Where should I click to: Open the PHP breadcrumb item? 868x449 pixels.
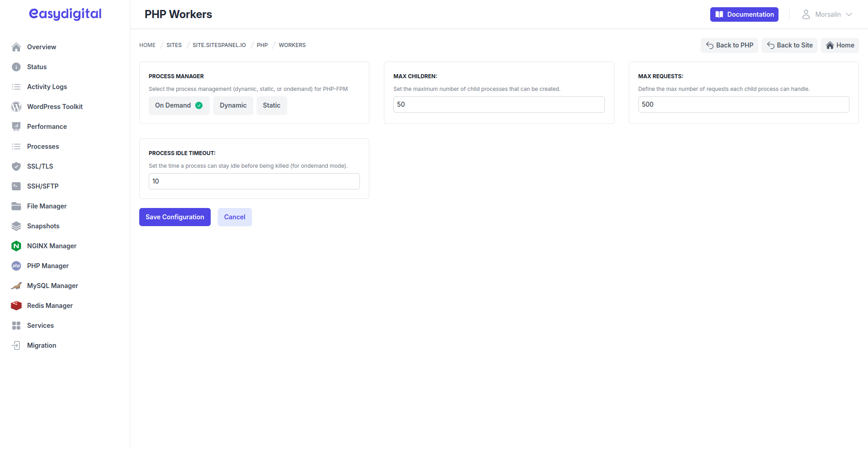click(262, 45)
